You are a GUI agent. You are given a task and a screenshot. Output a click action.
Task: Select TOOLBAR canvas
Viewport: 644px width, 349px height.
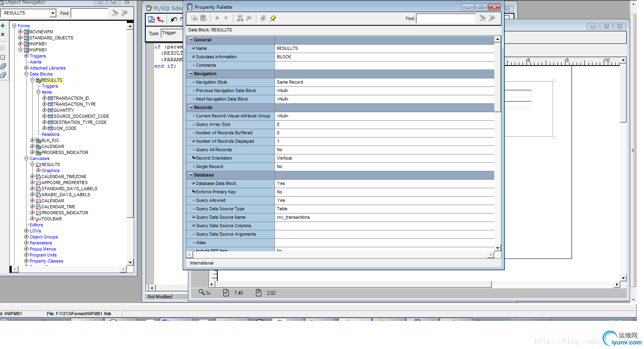tap(52, 219)
